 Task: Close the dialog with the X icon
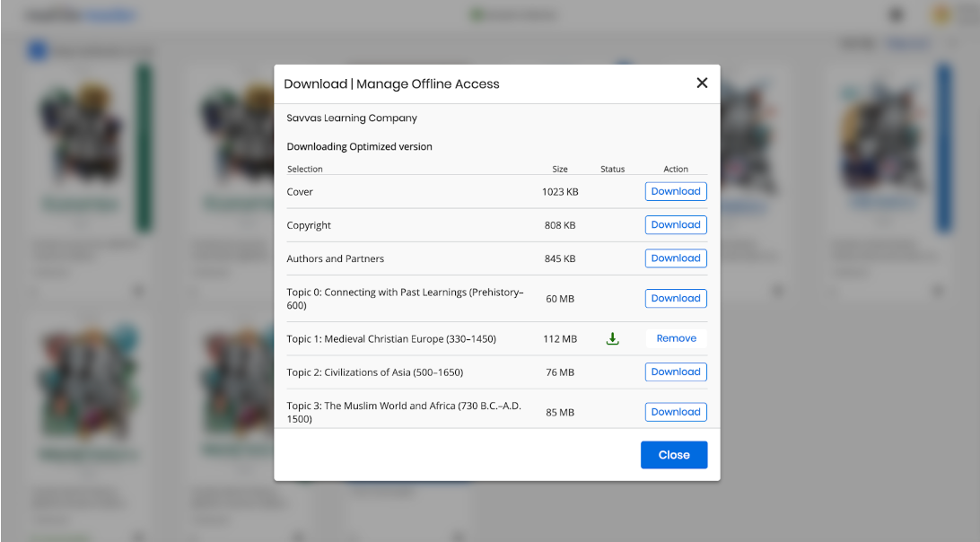click(x=702, y=83)
